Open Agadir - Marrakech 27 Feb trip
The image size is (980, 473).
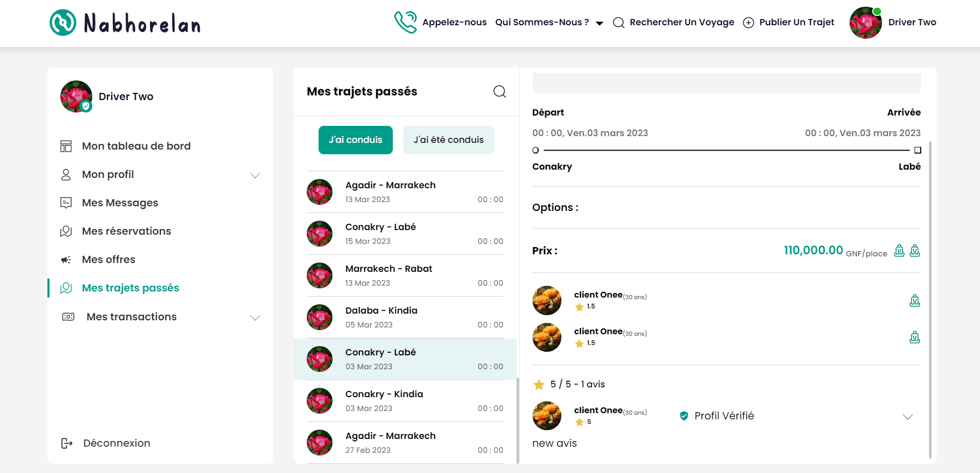click(405, 443)
